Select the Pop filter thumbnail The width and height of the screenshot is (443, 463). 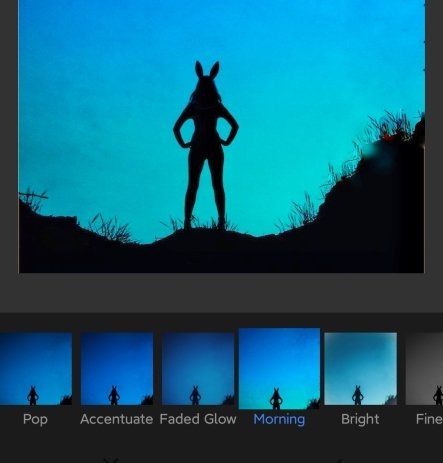click(x=36, y=369)
